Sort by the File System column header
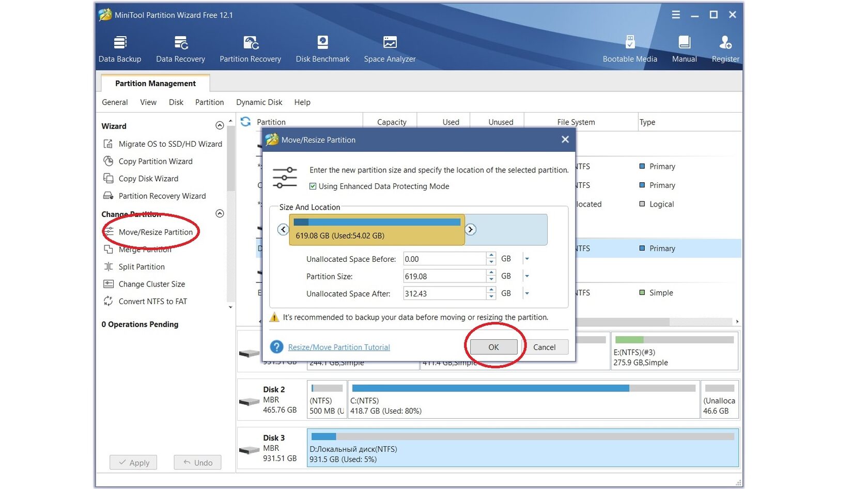Image resolution: width=868 pixels, height=489 pixels. click(576, 122)
